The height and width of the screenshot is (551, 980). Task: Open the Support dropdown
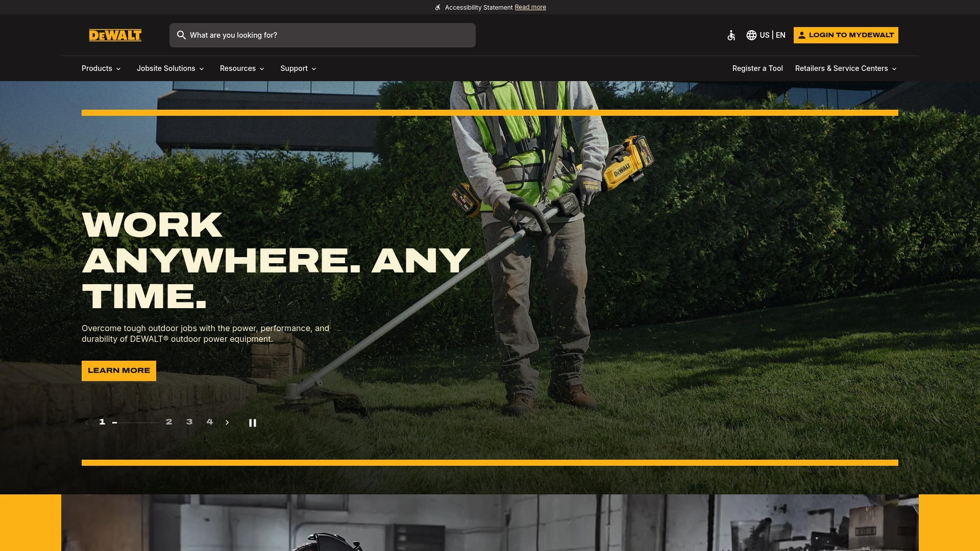coord(299,68)
